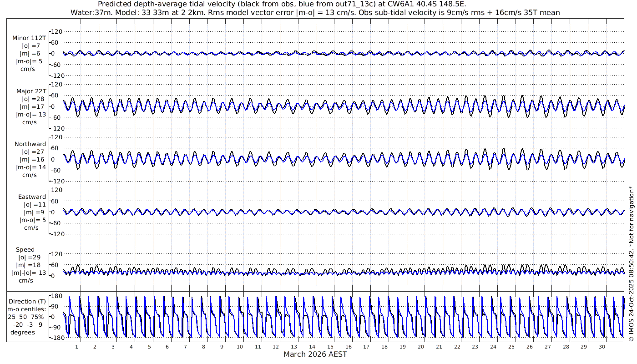Select the 'm-o centiles:' label

click(27, 309)
